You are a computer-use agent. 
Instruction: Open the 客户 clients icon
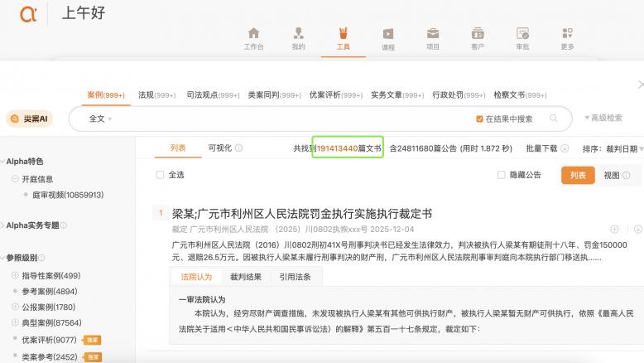(478, 33)
